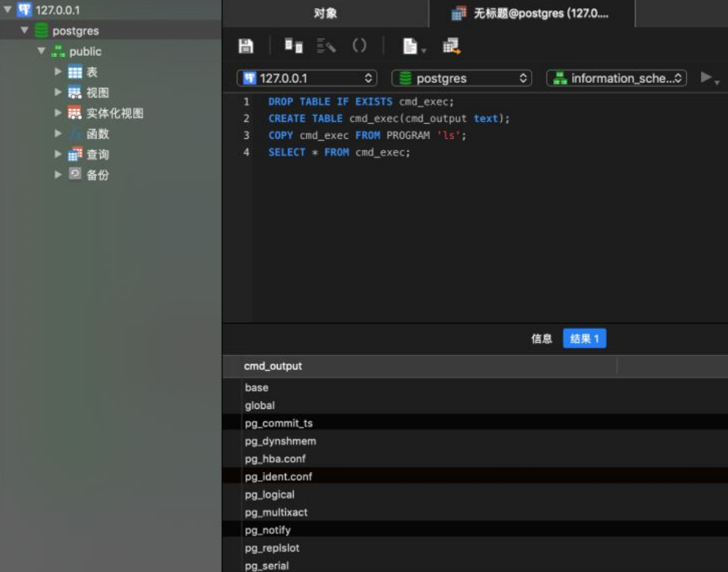
Task: Open the 127.0.0.1 connection dropdown
Action: point(307,78)
